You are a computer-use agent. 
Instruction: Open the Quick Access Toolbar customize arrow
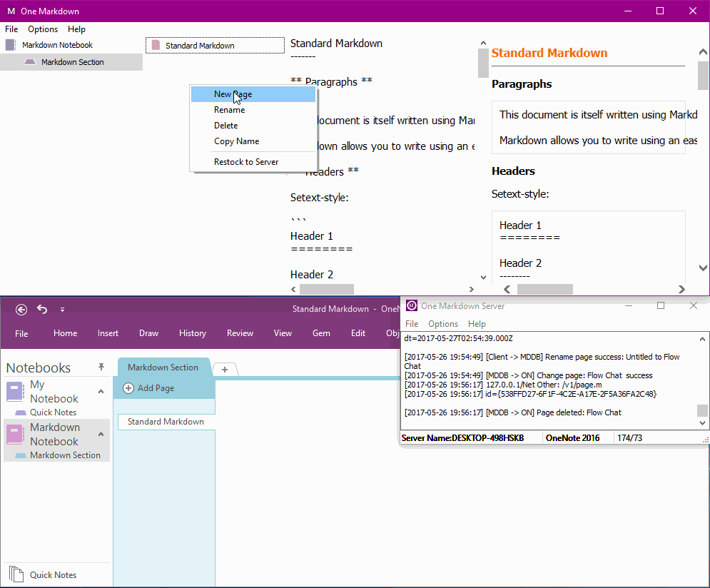pos(62,310)
